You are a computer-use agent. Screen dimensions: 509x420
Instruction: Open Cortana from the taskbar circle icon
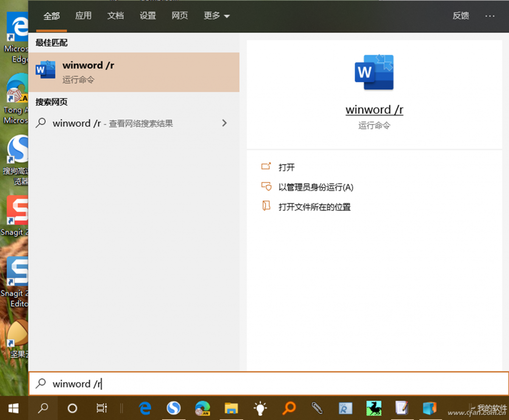(73, 408)
